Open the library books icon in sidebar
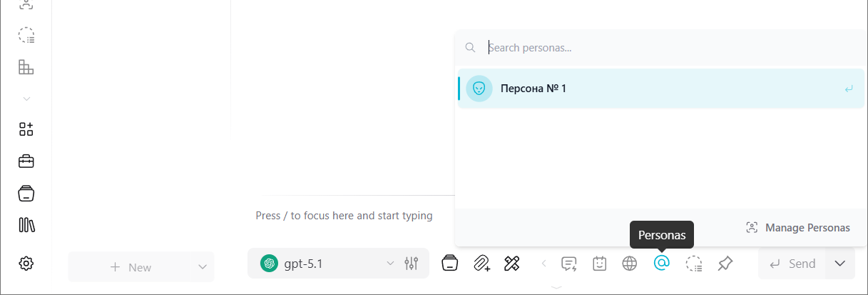The image size is (868, 295). click(26, 225)
